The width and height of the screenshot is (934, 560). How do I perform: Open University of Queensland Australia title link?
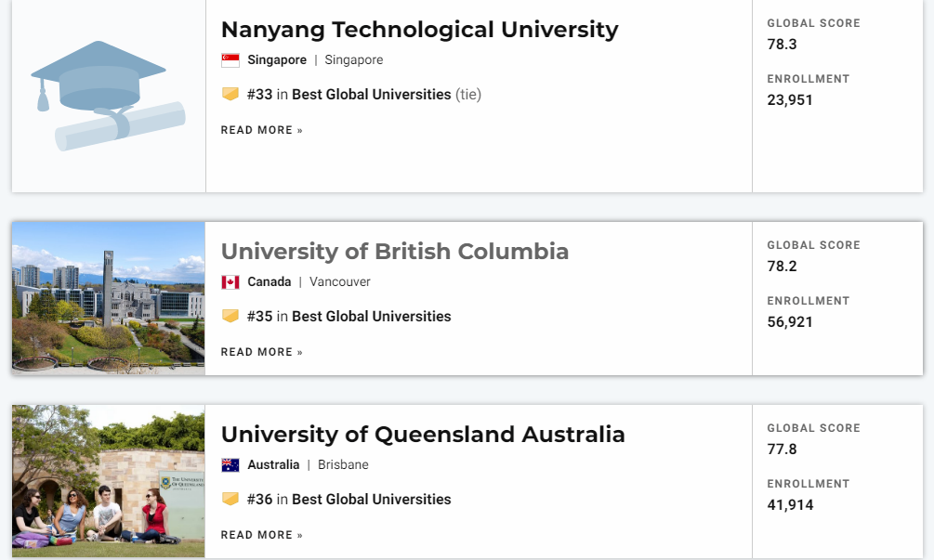click(x=423, y=435)
